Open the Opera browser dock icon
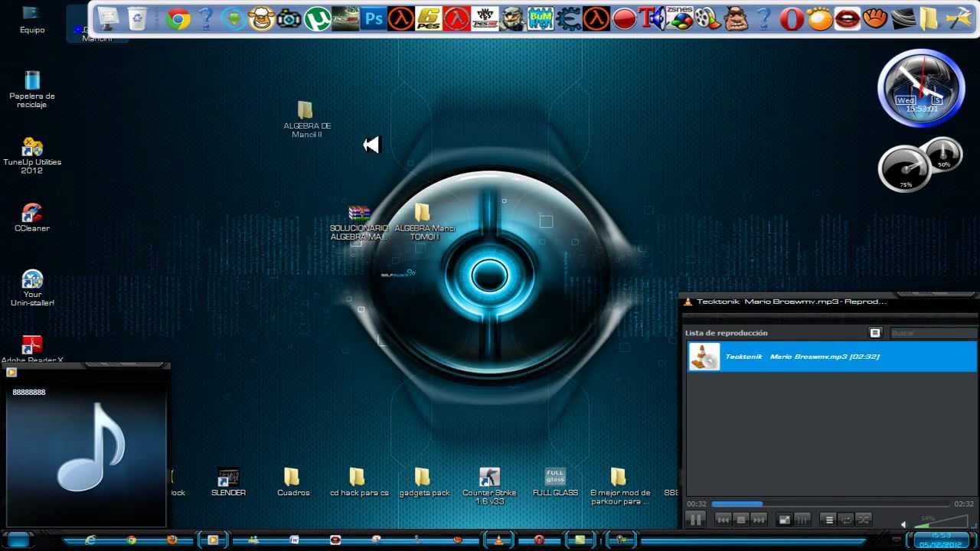Image resolution: width=980 pixels, height=551 pixels. pos(792,18)
